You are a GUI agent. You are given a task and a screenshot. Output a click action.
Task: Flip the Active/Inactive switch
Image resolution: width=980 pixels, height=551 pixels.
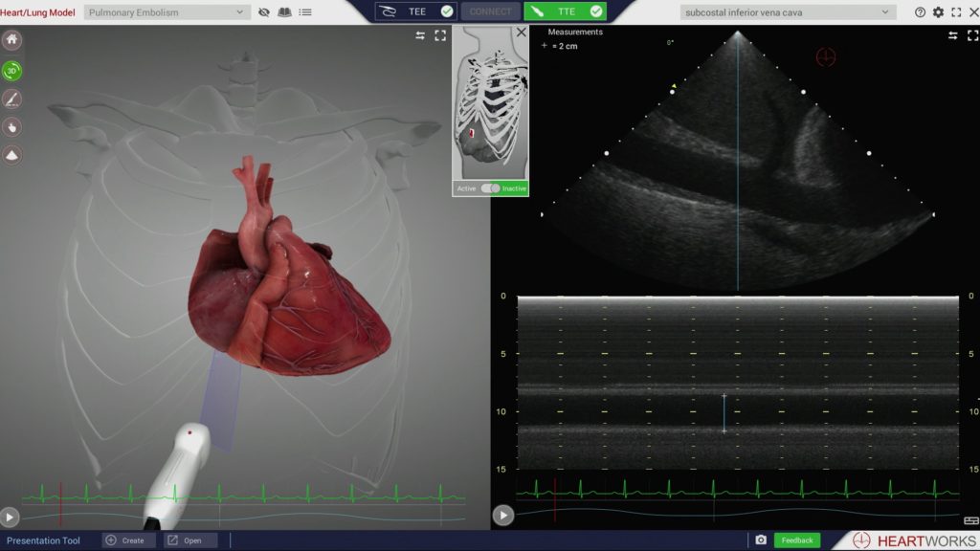pos(491,188)
